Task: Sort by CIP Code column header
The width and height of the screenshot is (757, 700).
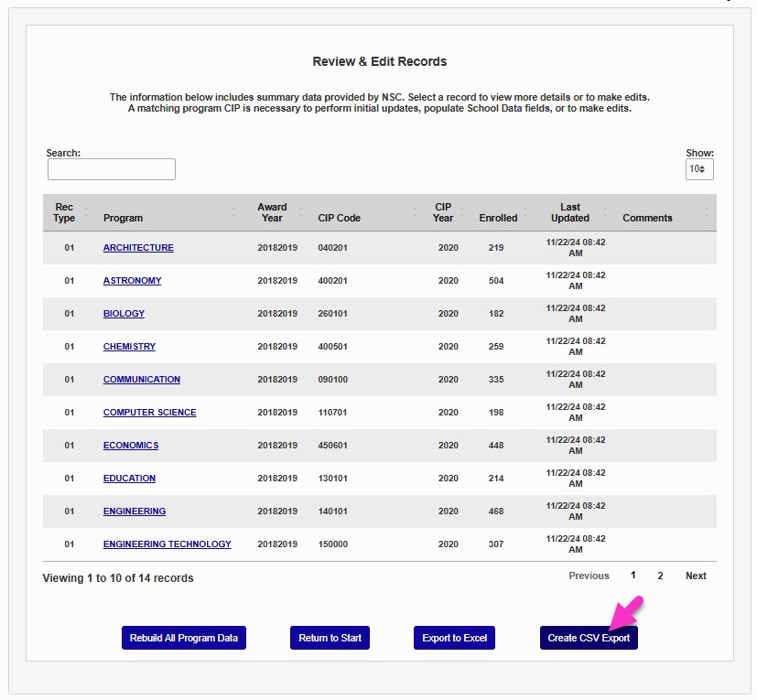Action: [x=339, y=218]
